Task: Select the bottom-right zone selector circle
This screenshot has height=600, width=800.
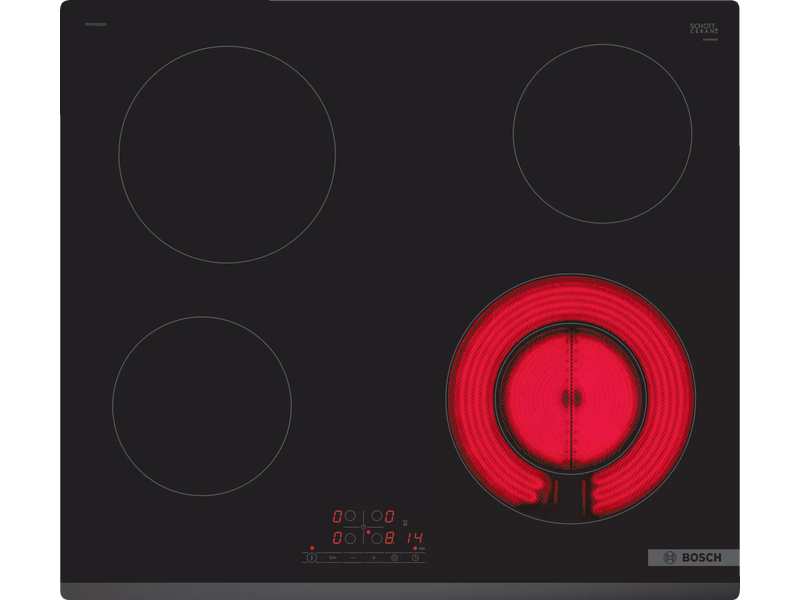Action: (x=377, y=538)
